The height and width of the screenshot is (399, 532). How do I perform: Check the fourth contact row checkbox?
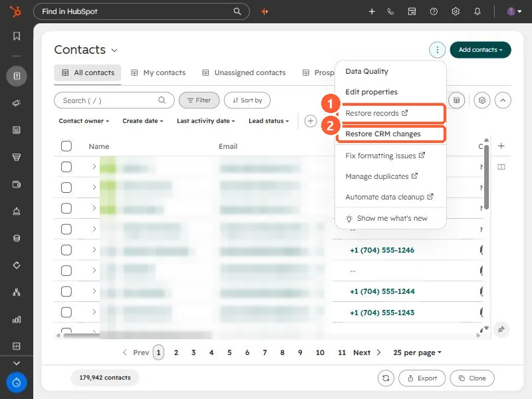[x=66, y=229]
